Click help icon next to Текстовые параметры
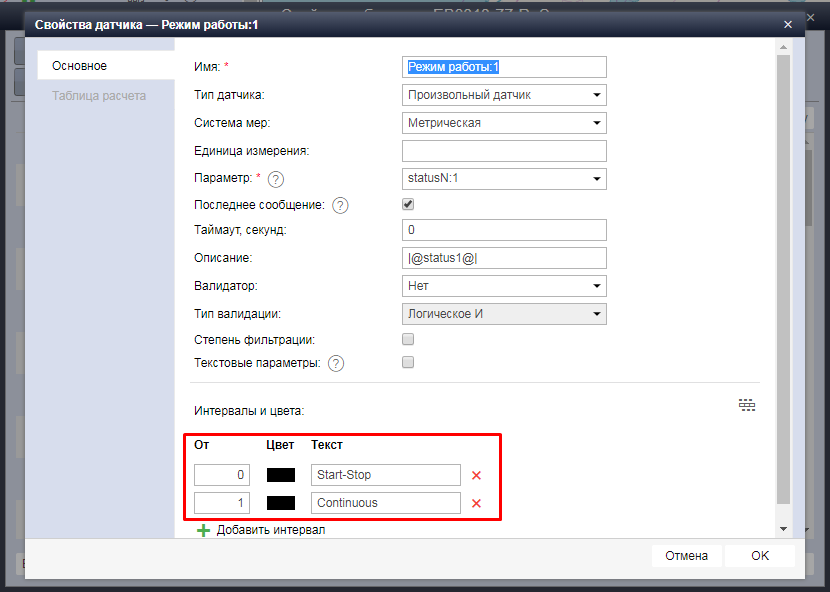 coord(336,364)
